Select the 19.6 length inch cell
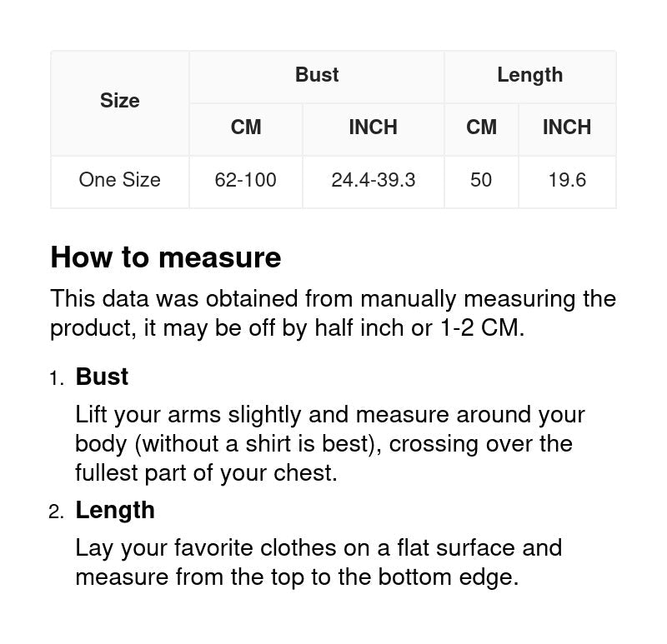 [567, 180]
